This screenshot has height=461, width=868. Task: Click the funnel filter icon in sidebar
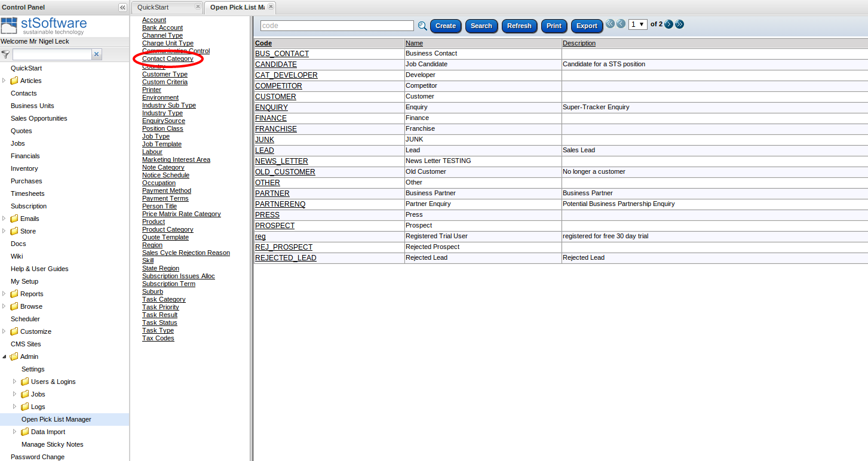point(5,54)
